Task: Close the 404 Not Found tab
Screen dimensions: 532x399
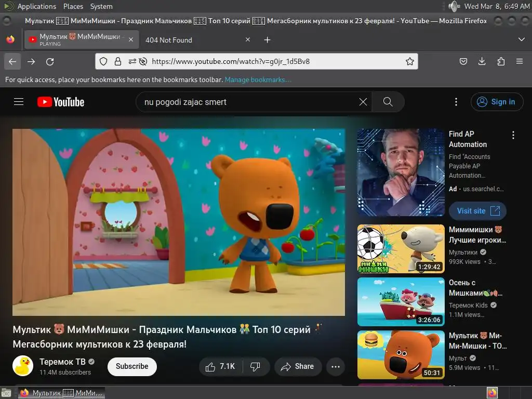Action: click(x=248, y=39)
